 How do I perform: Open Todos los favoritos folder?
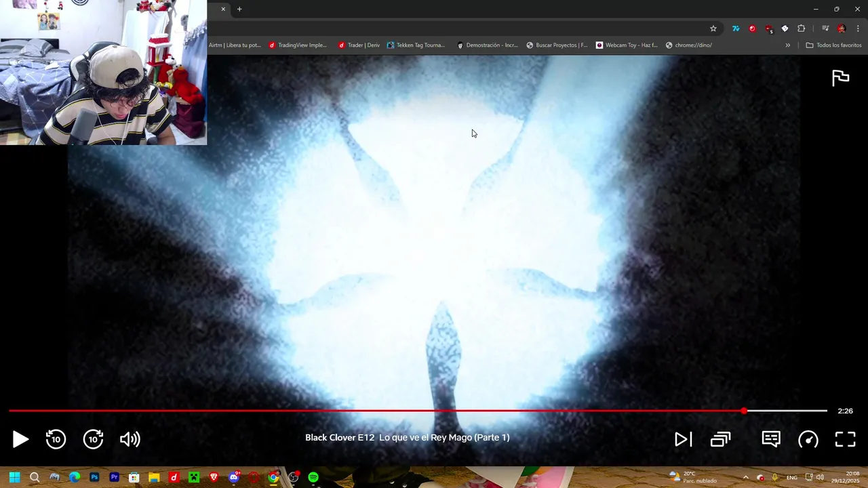click(833, 45)
